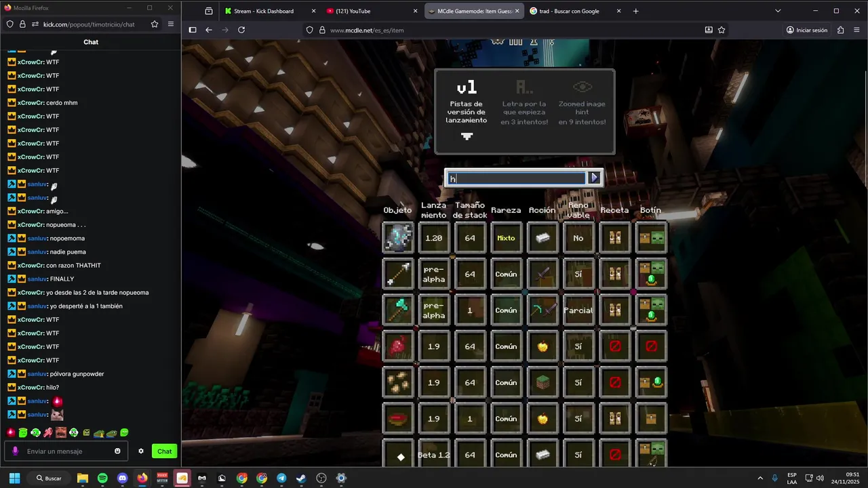Image resolution: width=868 pixels, height=488 pixels.
Task: Switch to Stream - Kick Dashboard tab
Action: pos(270,11)
